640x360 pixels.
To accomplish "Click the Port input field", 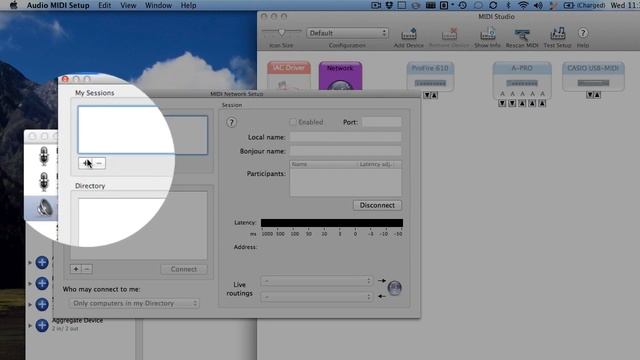I will (x=382, y=122).
